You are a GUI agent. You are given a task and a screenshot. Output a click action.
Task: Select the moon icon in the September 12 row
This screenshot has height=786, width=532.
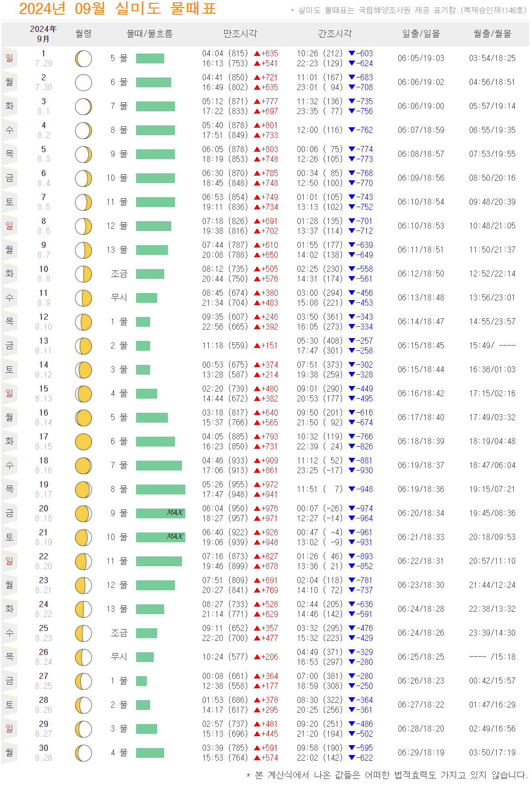point(84,322)
